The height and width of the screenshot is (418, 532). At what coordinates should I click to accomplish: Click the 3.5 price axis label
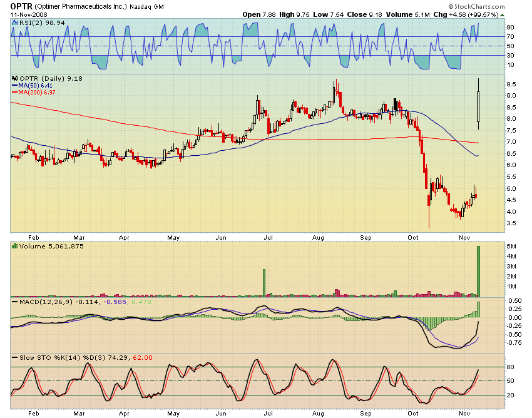point(511,223)
